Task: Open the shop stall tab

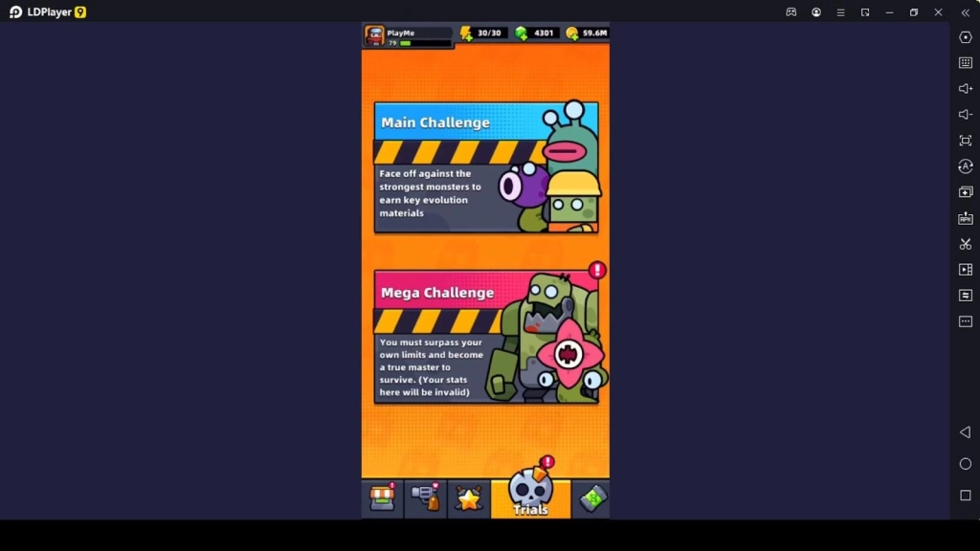Action: tap(382, 498)
